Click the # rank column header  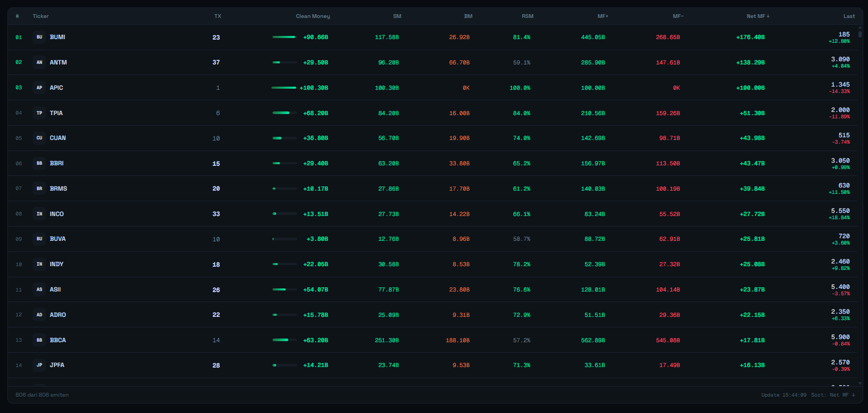click(x=17, y=16)
